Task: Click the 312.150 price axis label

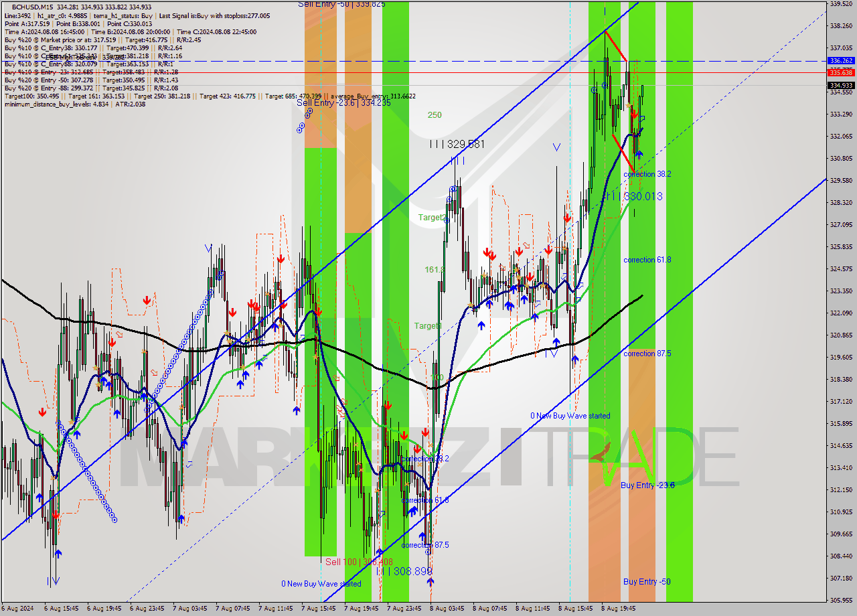Action: (841, 490)
